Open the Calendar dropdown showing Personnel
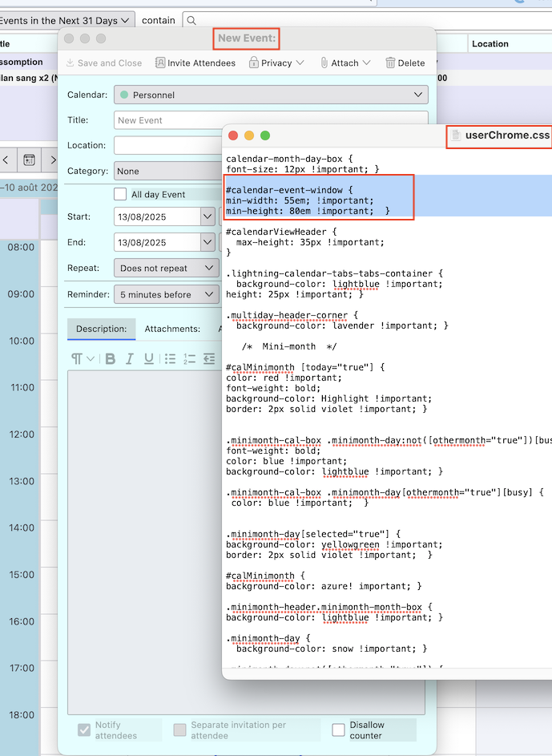 271,95
